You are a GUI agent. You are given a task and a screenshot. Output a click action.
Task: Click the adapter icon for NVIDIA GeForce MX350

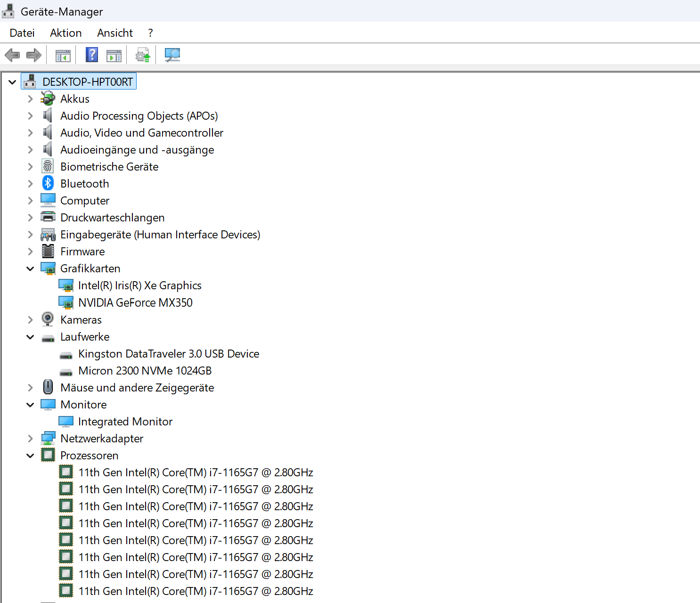[x=66, y=302]
